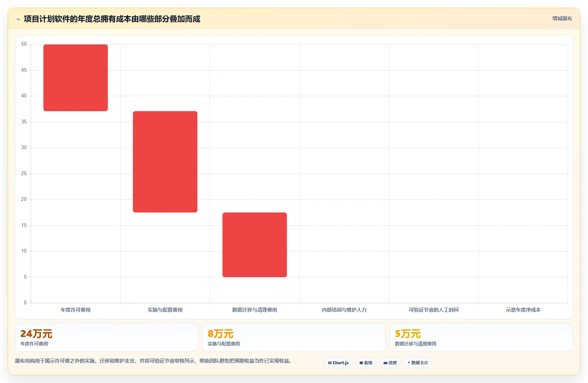Click the 可验证节省的人工时间 axis label
The width and height of the screenshot is (588, 383).
[x=434, y=310]
